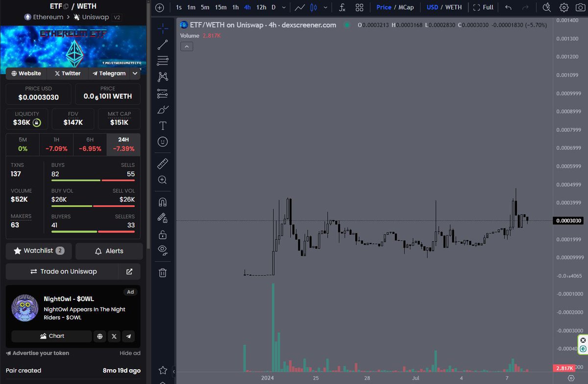Open the token Twitter link
Viewport: 588px width, 384px height.
[x=68, y=73]
